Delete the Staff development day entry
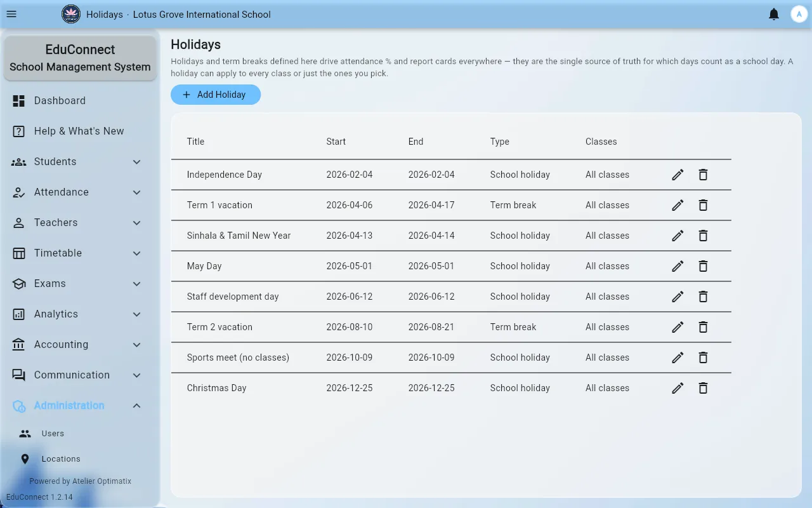Image resolution: width=812 pixels, height=508 pixels. (x=703, y=297)
